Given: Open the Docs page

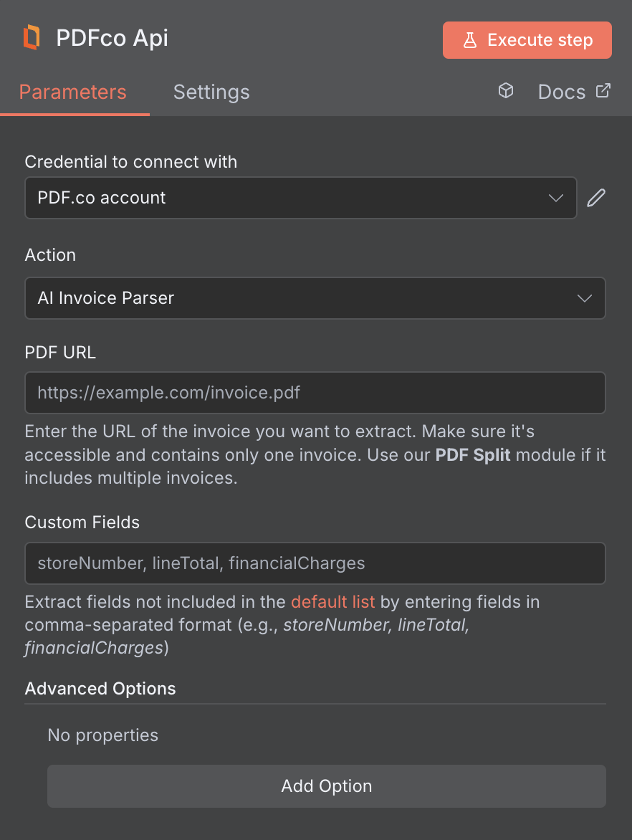Looking at the screenshot, I should [x=561, y=91].
